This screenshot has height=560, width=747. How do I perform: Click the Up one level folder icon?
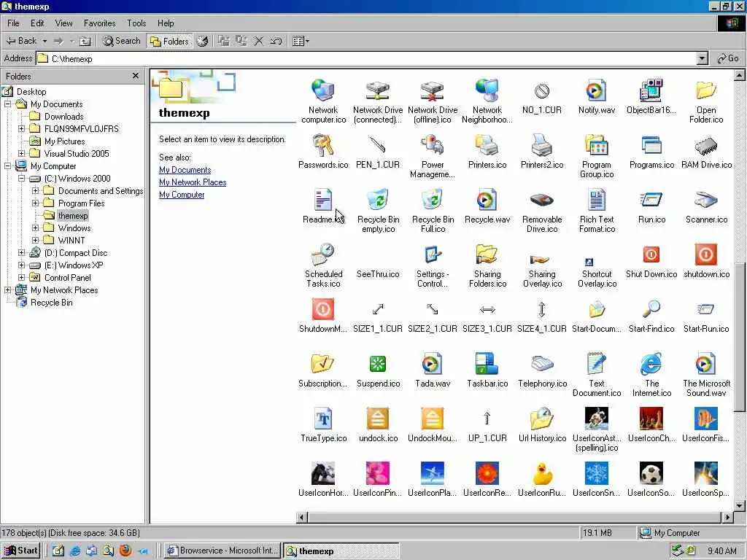pyautogui.click(x=85, y=42)
